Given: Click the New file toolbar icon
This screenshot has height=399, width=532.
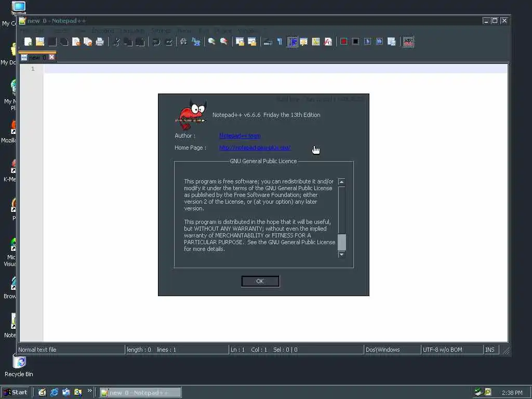Looking at the screenshot, I should click(28, 42).
